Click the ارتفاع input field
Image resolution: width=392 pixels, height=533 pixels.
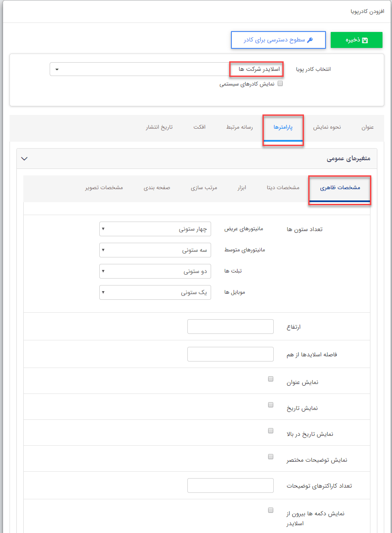(230, 327)
